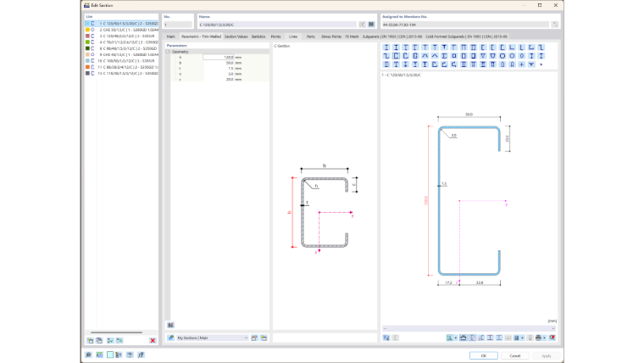Click the axis view icon at preview toolbar's left
644x363 pixels.
[450, 338]
